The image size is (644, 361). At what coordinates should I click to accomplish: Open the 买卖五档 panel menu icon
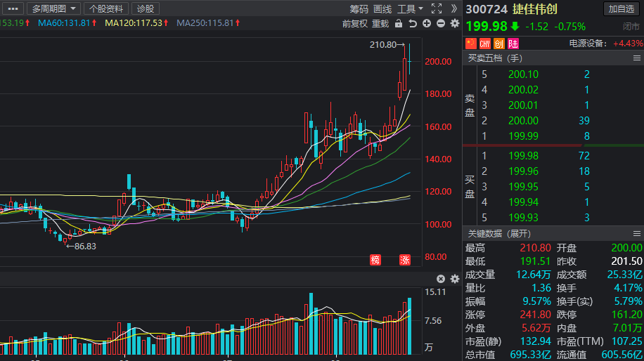636,58
